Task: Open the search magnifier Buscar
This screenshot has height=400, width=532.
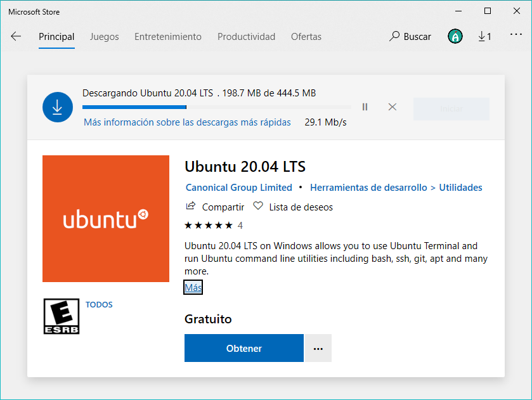Action: (410, 37)
